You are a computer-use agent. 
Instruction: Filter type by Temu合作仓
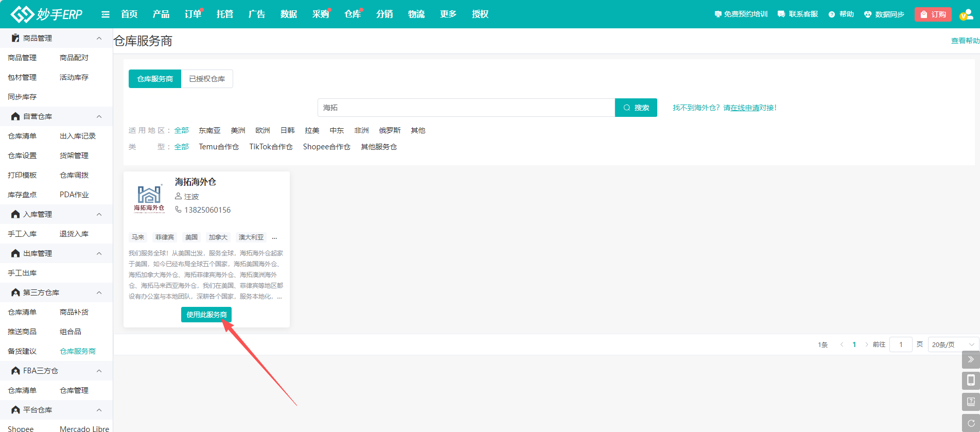pos(219,147)
